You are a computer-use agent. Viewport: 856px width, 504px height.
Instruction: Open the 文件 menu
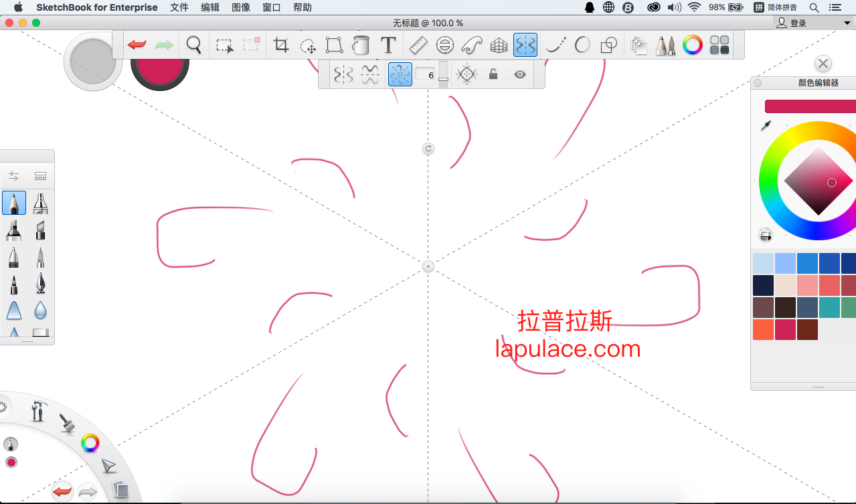pyautogui.click(x=179, y=7)
